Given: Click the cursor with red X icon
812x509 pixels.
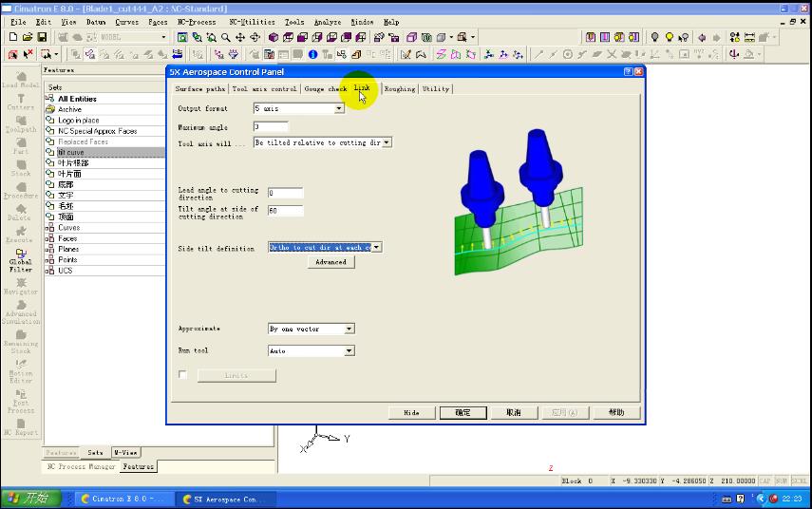Looking at the screenshot, I should tap(28, 54).
